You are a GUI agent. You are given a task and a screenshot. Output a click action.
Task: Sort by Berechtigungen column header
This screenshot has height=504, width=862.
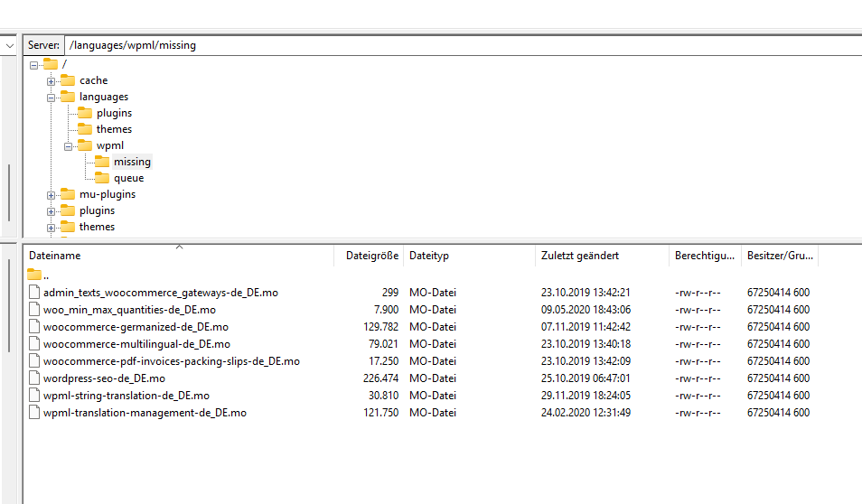click(x=705, y=256)
